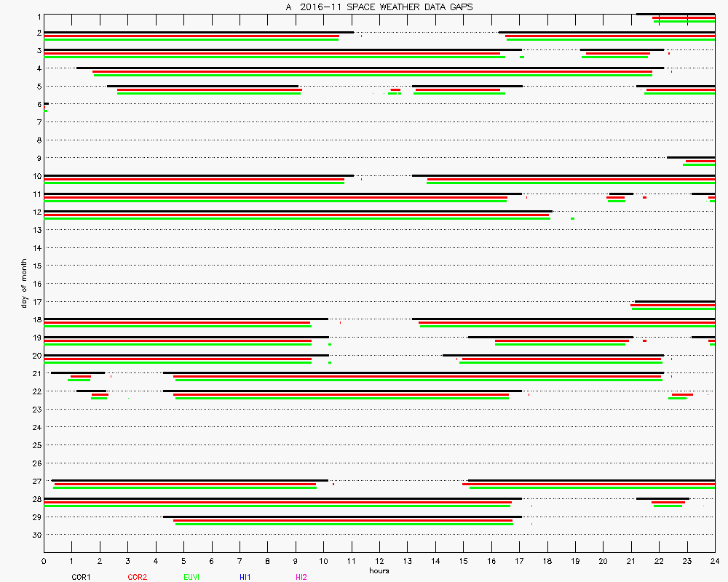728x582 pixels.
Task: Select day 30 on the y-axis
Action: click(x=36, y=535)
